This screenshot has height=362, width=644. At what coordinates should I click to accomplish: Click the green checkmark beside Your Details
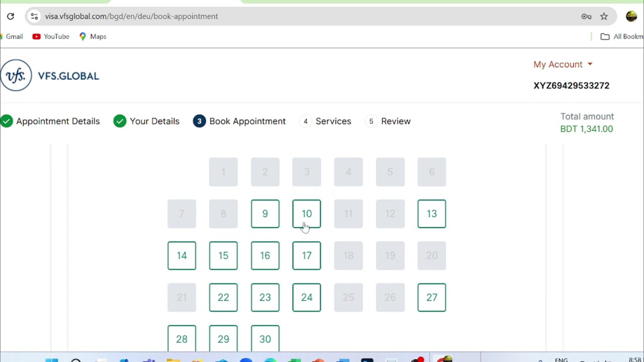(x=120, y=121)
